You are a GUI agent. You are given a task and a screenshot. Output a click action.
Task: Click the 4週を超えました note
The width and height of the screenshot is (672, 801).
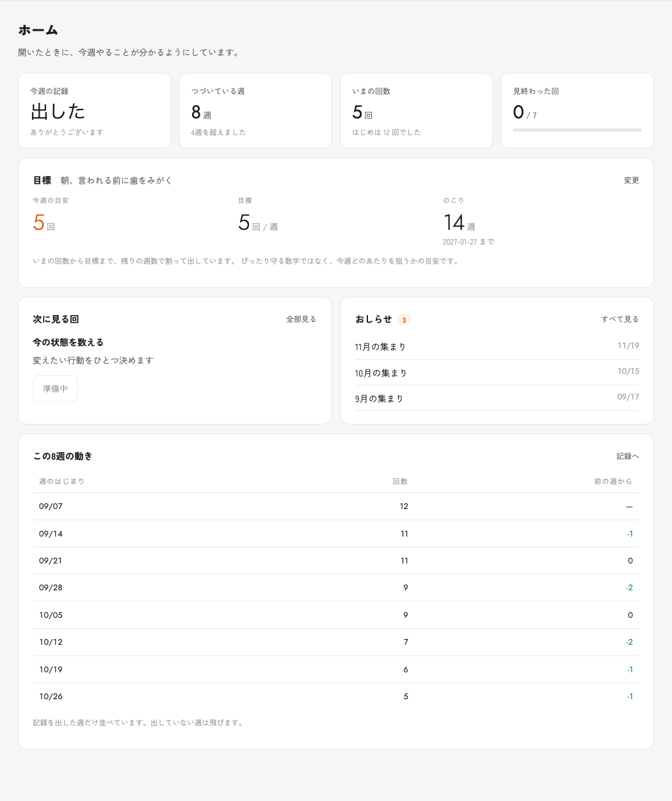pos(218,133)
